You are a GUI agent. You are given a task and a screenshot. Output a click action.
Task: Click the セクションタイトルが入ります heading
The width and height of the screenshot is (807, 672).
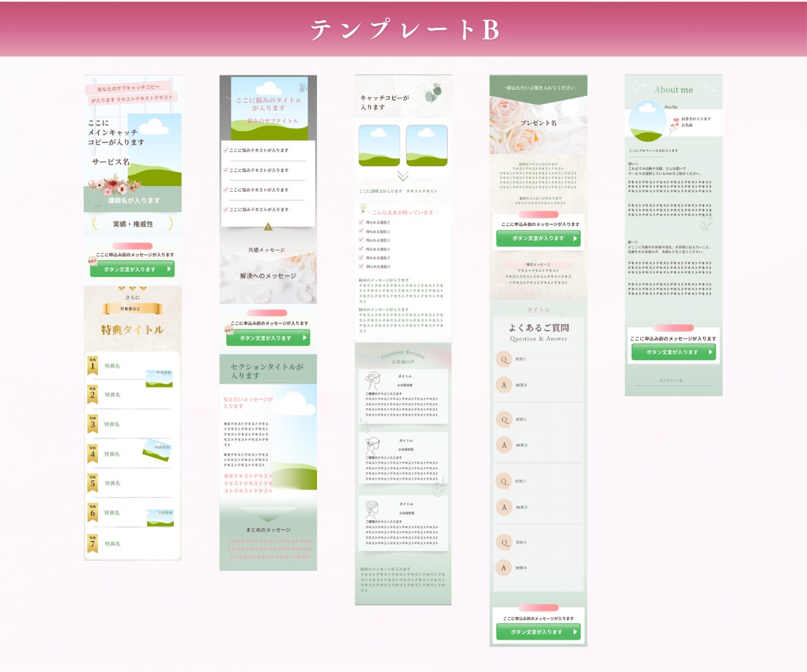click(267, 370)
